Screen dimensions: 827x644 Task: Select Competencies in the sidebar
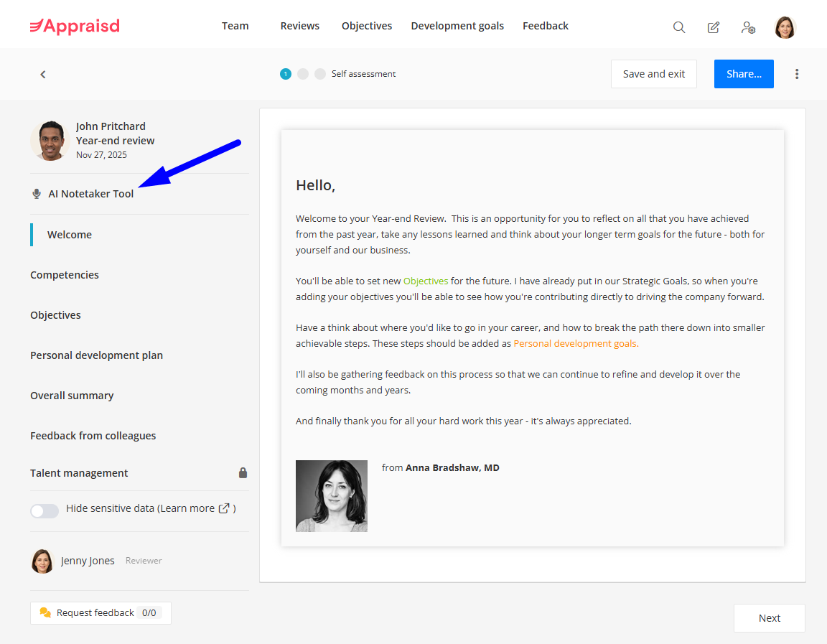(x=65, y=275)
